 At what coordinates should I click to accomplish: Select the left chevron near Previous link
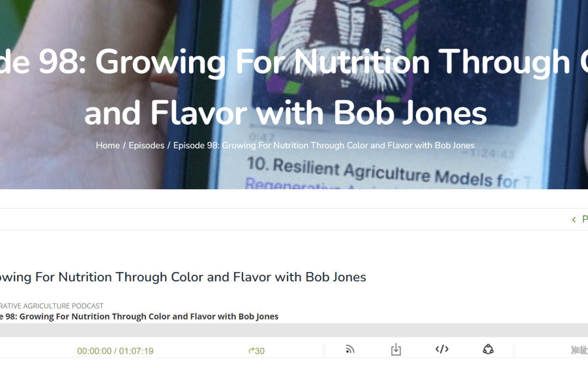click(x=574, y=219)
